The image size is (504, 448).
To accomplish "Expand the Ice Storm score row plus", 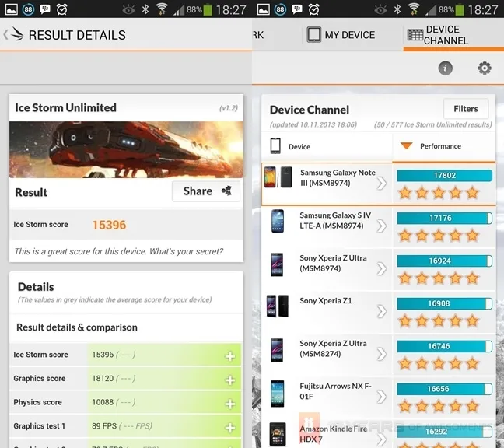I will (x=229, y=356).
